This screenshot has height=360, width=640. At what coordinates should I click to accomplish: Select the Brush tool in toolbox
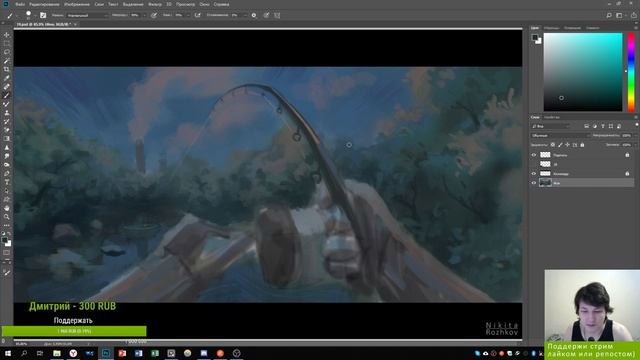(7, 95)
